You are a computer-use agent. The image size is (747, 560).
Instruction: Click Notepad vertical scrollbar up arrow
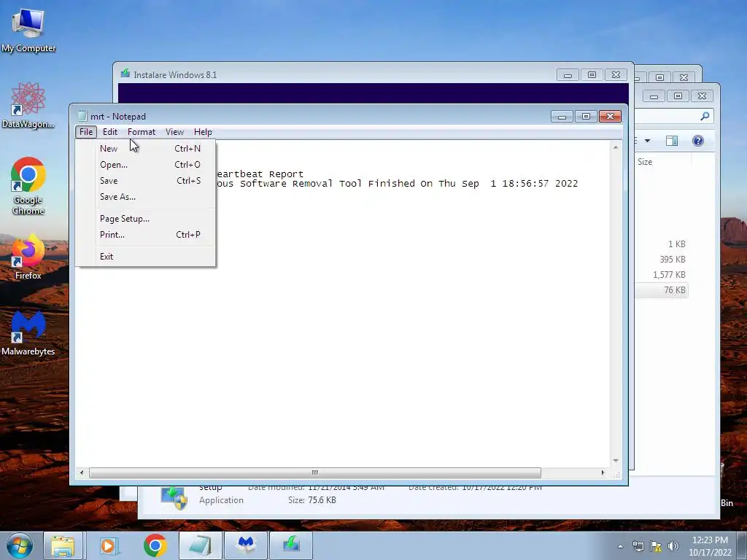point(616,147)
